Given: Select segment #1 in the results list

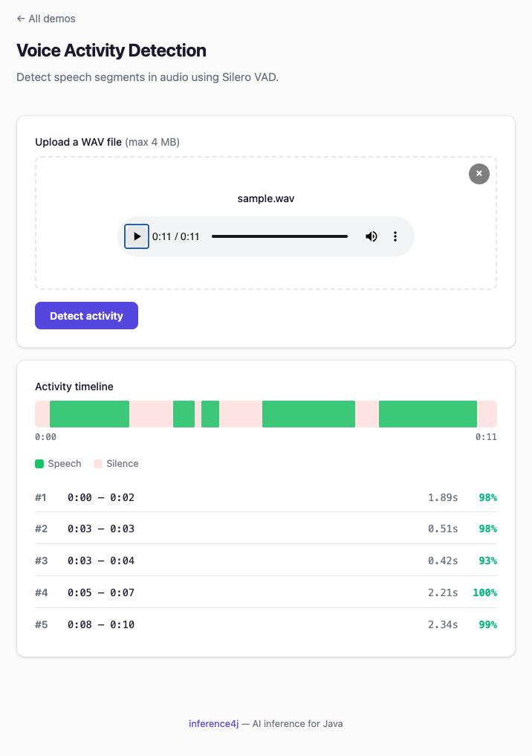Looking at the screenshot, I should [266, 497].
